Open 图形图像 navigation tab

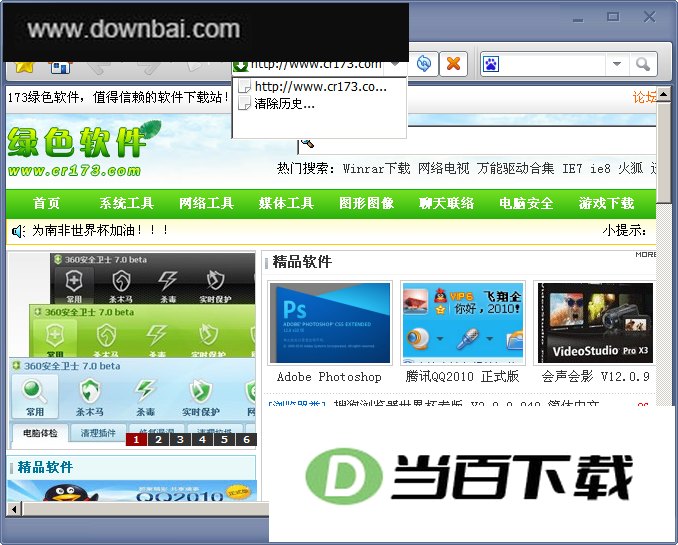366,203
